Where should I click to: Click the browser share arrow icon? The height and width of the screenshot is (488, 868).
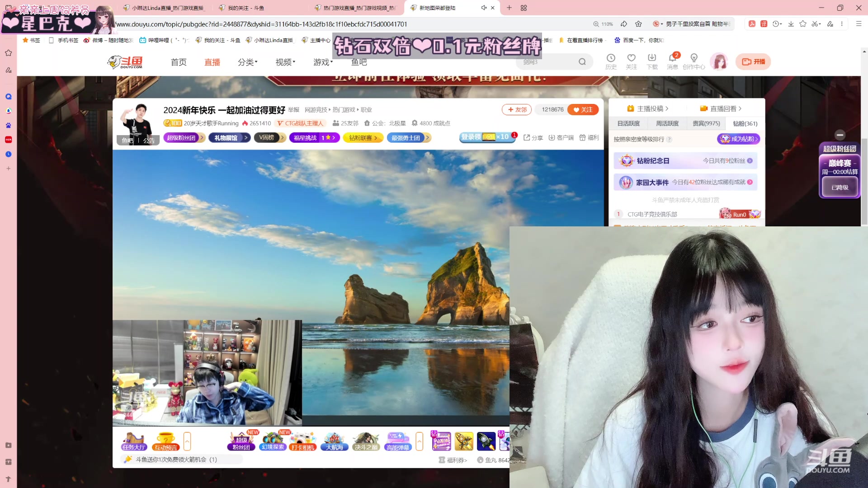(624, 24)
